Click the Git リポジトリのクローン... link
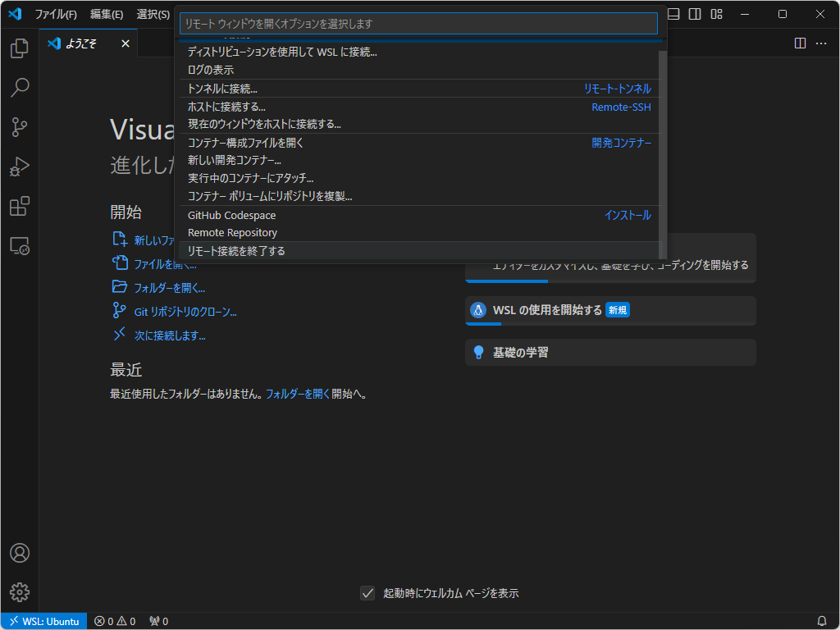 point(185,312)
